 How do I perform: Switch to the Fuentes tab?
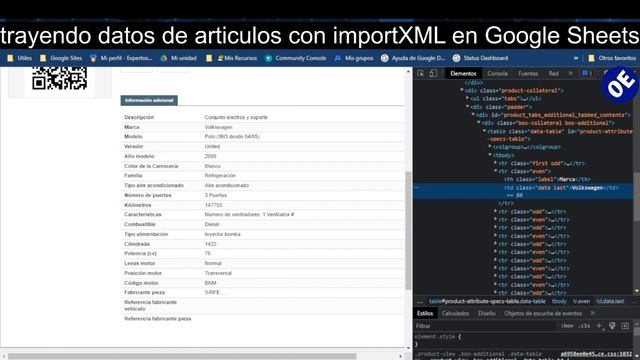click(x=528, y=73)
